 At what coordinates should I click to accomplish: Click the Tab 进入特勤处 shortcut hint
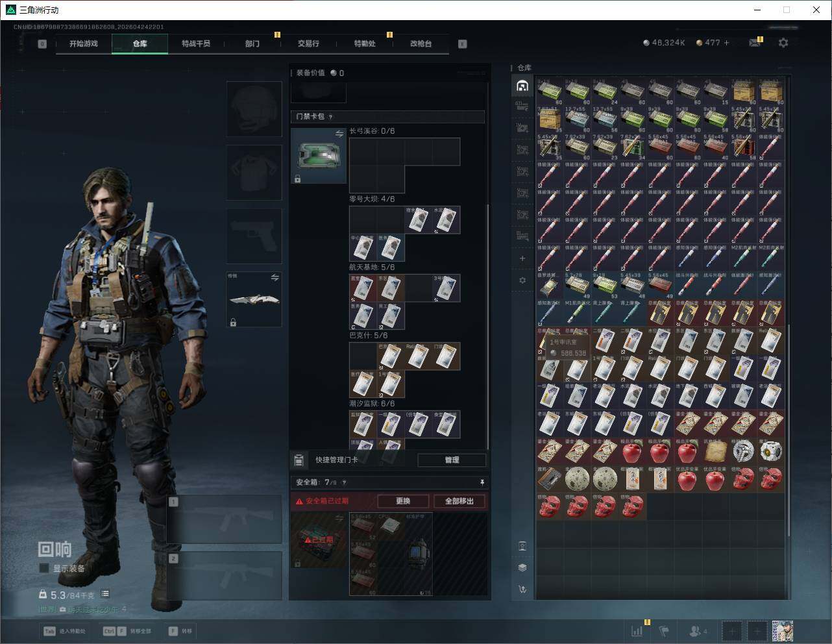tap(64, 631)
